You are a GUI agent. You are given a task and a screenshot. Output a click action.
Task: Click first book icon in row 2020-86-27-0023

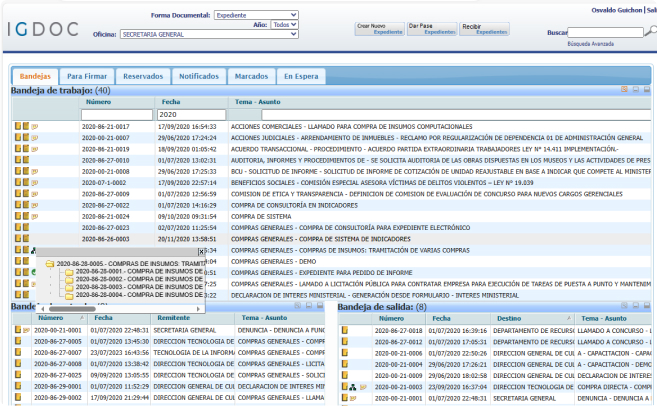18,227
